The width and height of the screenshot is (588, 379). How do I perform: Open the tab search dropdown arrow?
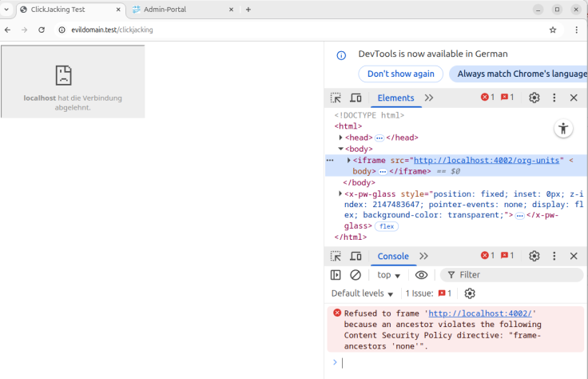6,10
